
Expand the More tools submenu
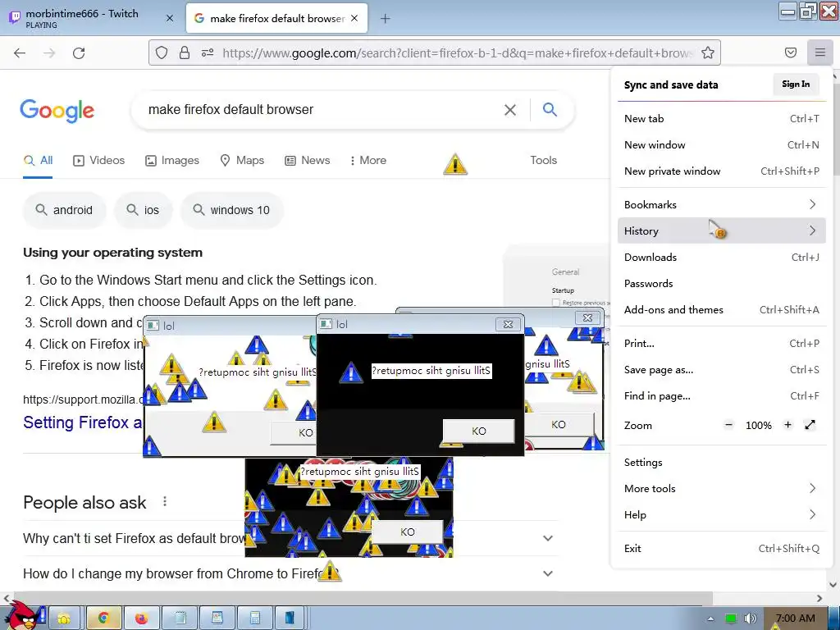[721, 489]
